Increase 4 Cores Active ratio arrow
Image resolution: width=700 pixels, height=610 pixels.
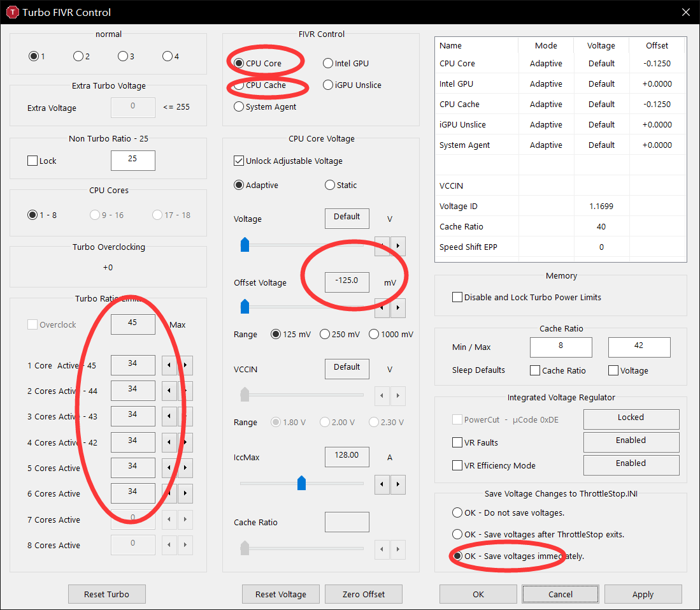point(185,442)
